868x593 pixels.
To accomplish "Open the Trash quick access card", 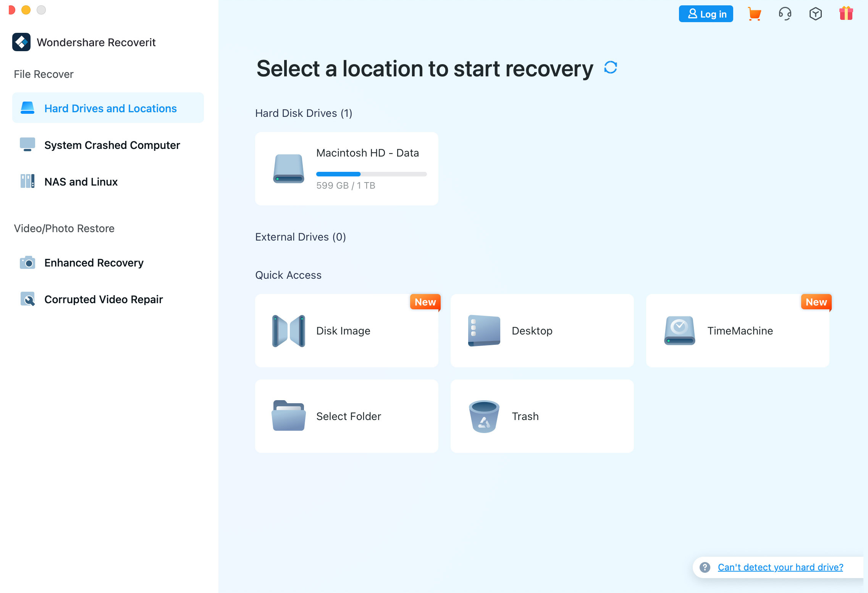I will [x=542, y=416].
